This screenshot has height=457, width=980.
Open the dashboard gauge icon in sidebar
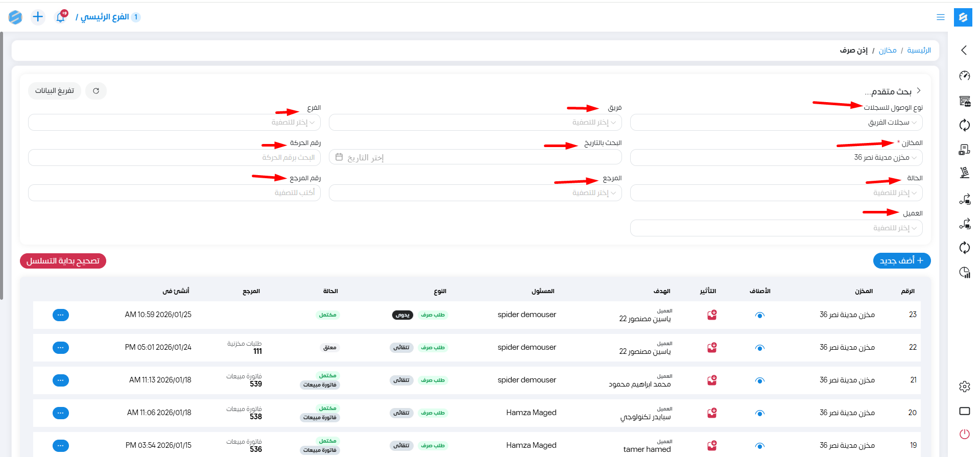pyautogui.click(x=964, y=76)
